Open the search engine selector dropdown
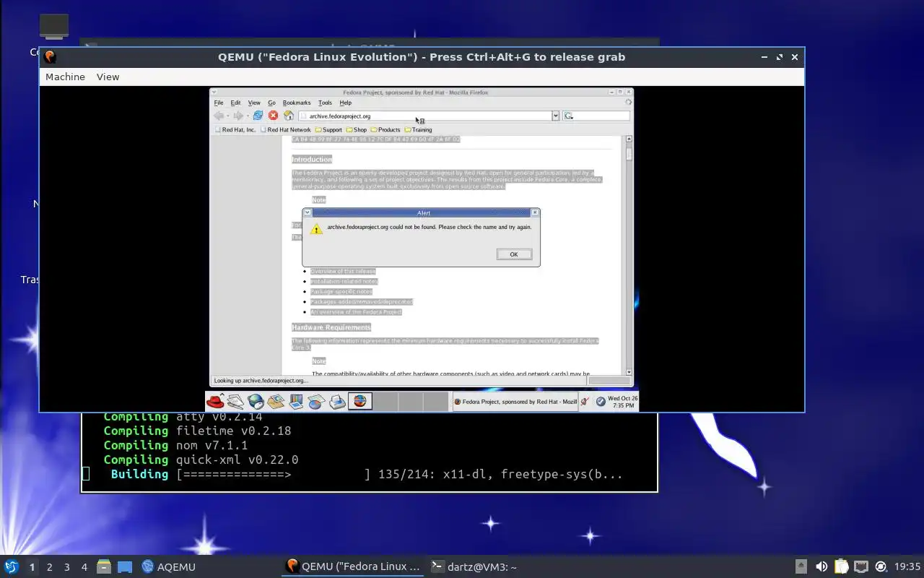Image resolution: width=924 pixels, height=578 pixels. point(569,116)
